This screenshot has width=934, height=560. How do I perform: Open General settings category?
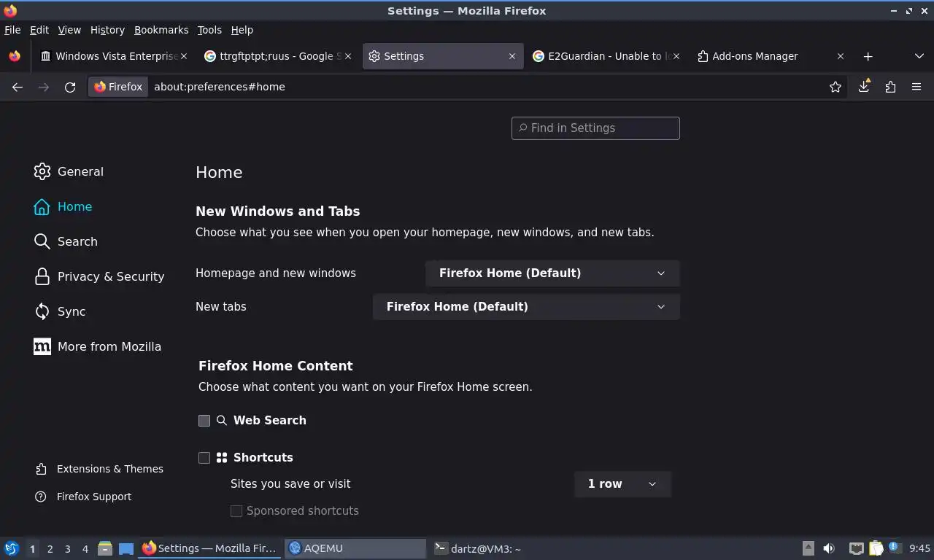[69, 171]
